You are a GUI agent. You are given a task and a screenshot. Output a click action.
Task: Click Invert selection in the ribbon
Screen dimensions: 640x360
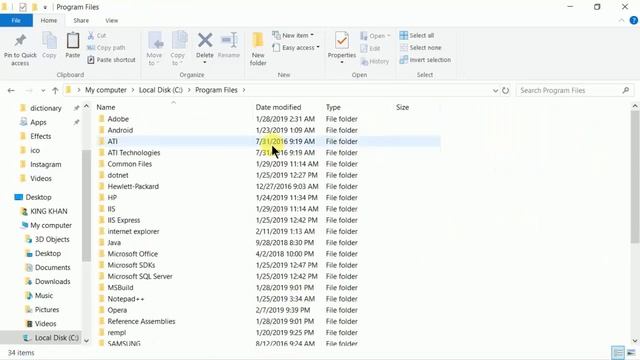pos(425,60)
